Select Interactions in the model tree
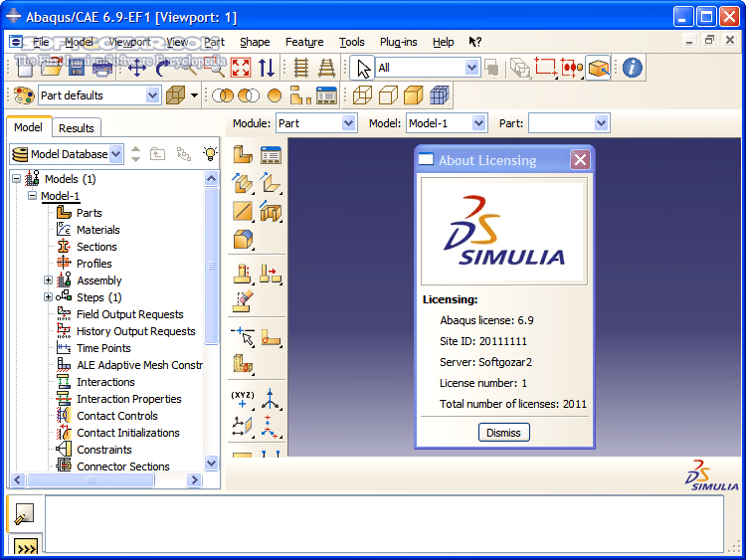746x560 pixels. click(x=105, y=382)
